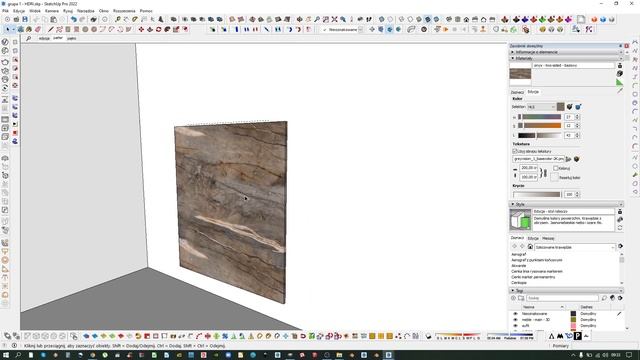Choose the Line pencil tool

(x=51, y=29)
